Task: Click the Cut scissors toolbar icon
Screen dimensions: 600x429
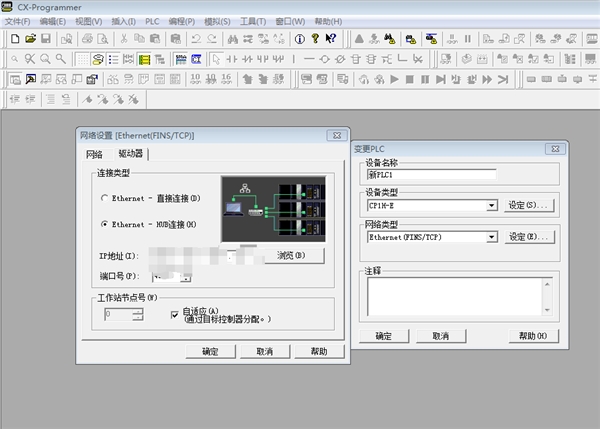Action: [x=124, y=39]
